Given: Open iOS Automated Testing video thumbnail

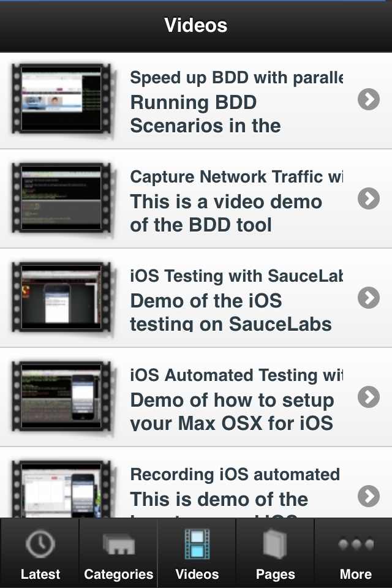Looking at the screenshot, I should tap(61, 396).
